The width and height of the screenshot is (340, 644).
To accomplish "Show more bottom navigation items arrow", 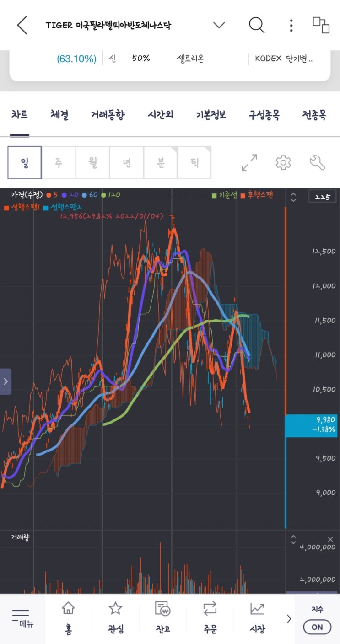I will point(289,619).
